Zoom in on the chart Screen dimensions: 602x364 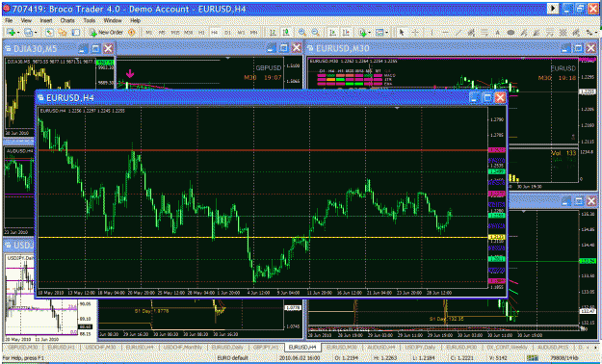coord(302,33)
